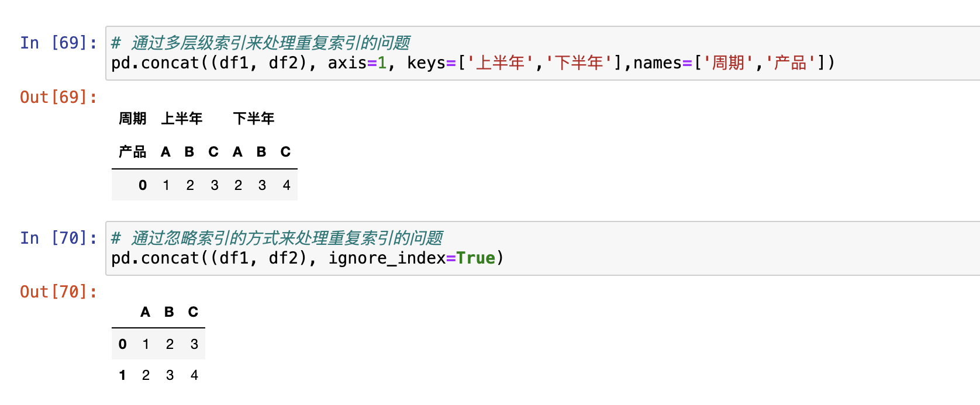Select the In [69] code cell input
980x405 pixels.
pyautogui.click(x=543, y=53)
